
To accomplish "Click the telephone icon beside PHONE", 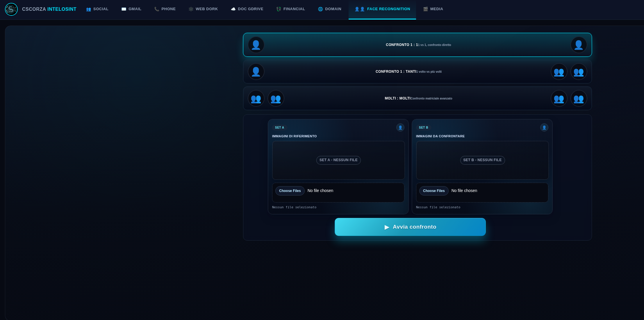I will pyautogui.click(x=157, y=9).
